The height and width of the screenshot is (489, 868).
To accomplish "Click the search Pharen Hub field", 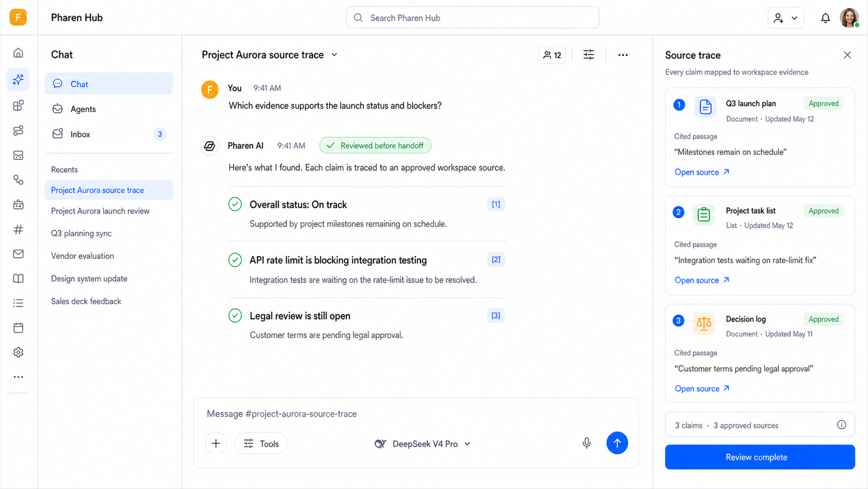I will tap(472, 18).
